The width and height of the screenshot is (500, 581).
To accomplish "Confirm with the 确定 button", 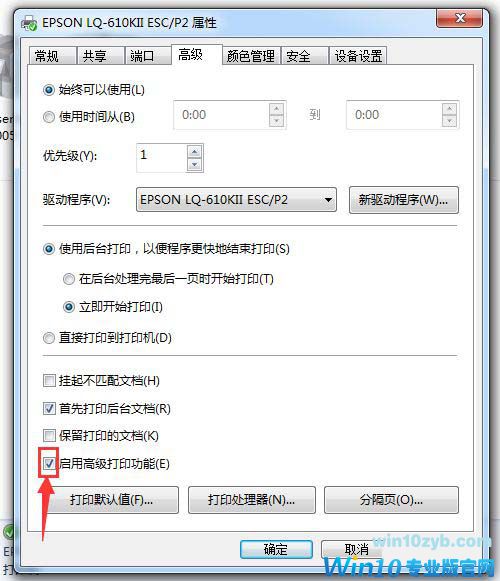I will (276, 549).
